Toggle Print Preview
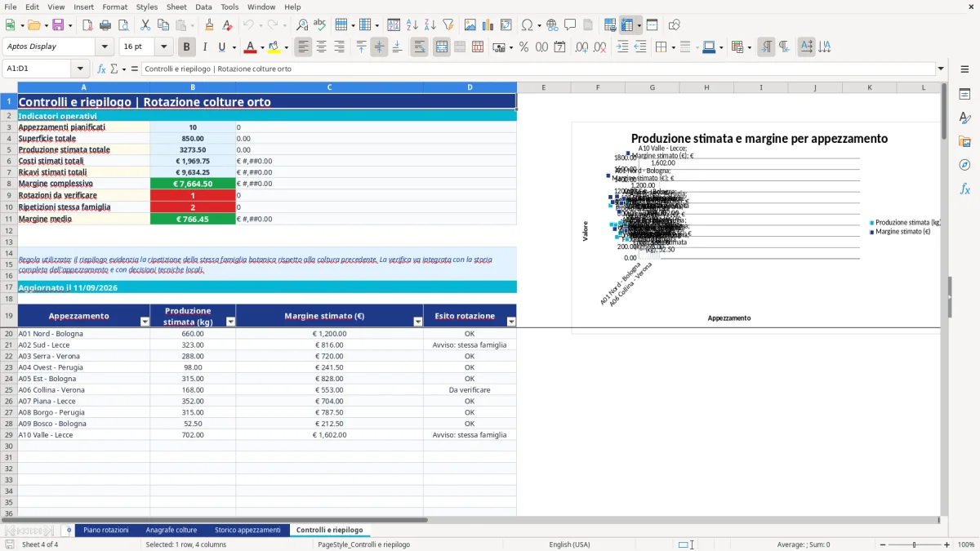Image resolution: width=980 pixels, height=551 pixels. pyautogui.click(x=122, y=25)
